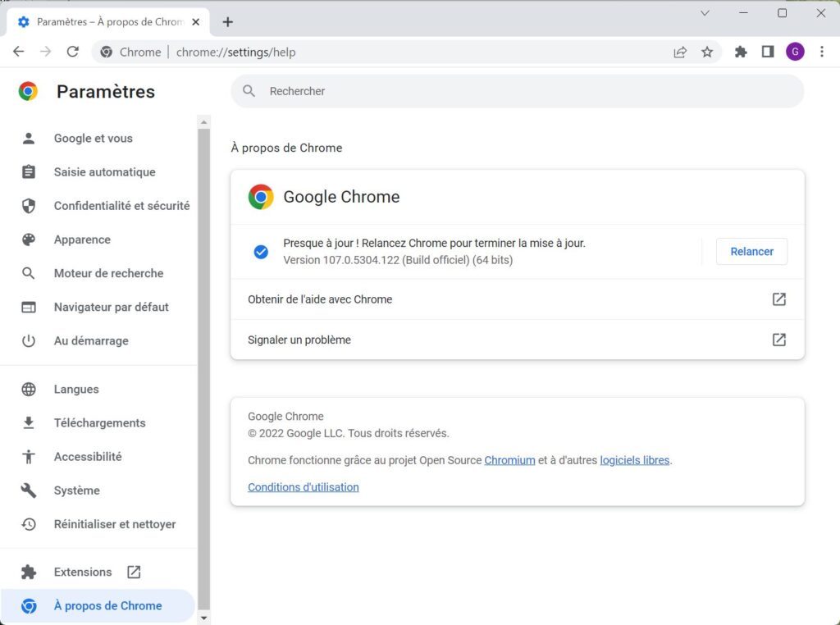The height and width of the screenshot is (625, 840).
Task: Open Conditions d'utilisation link
Action: tap(304, 487)
